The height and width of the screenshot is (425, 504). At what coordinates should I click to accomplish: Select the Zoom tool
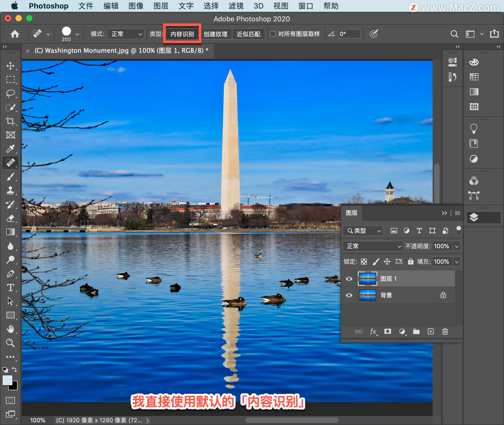pos(10,343)
